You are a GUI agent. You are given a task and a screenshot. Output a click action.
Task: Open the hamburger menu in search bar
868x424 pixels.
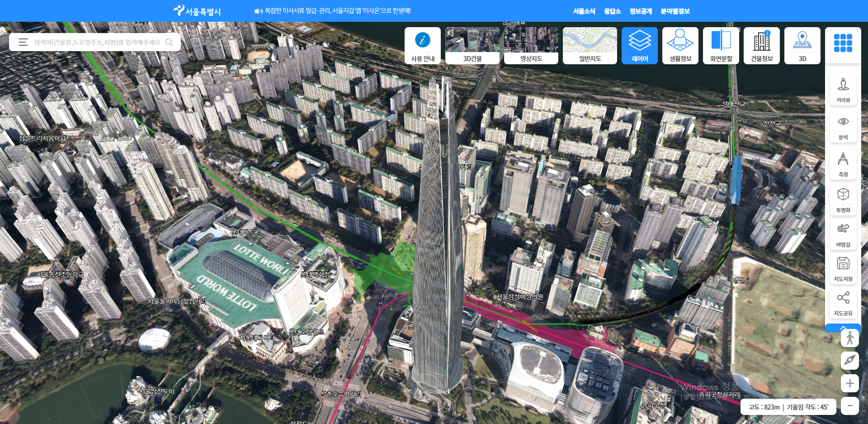24,42
